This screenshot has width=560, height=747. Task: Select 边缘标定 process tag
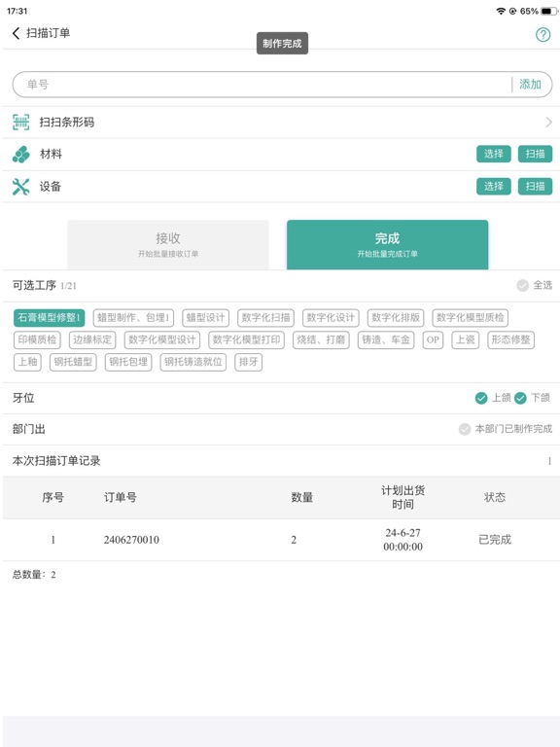(x=92, y=339)
